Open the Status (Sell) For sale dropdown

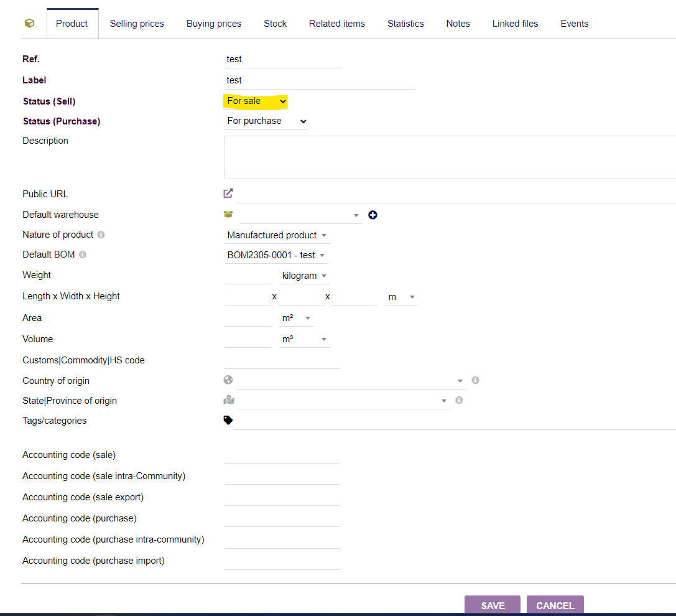pos(256,101)
